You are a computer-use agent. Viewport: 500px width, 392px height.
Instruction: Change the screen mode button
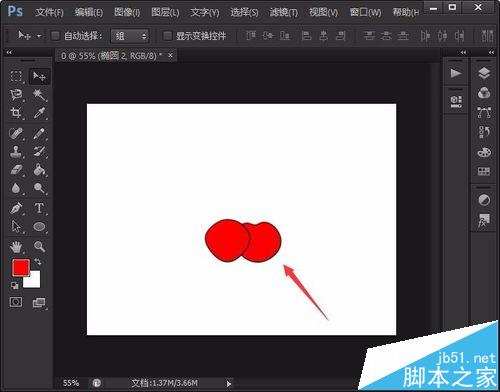tap(39, 302)
